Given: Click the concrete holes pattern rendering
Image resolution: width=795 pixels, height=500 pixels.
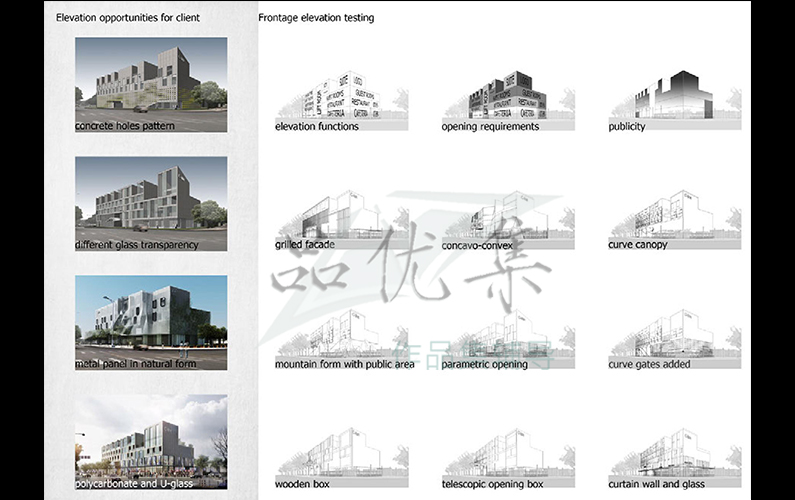Looking at the screenshot, I should tap(150, 78).
